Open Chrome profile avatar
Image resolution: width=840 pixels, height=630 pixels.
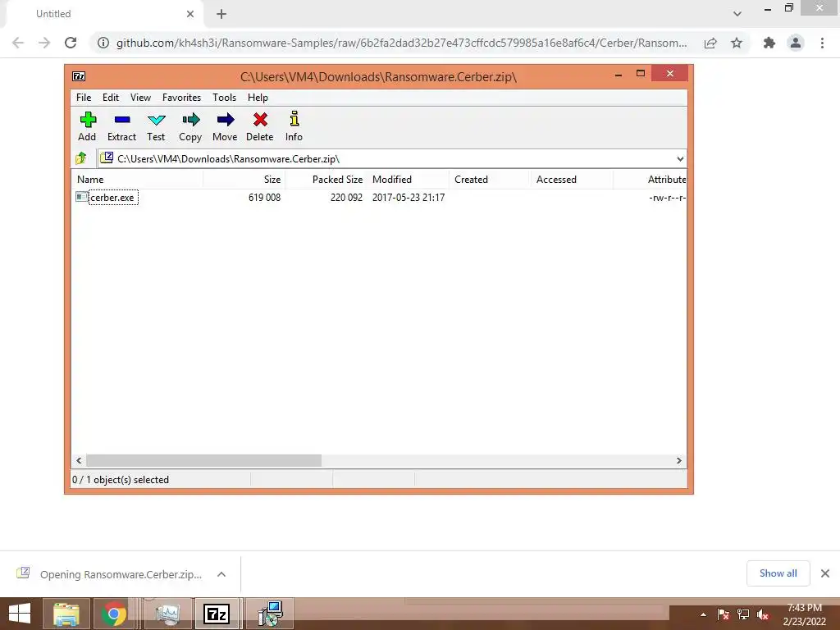[x=796, y=43]
